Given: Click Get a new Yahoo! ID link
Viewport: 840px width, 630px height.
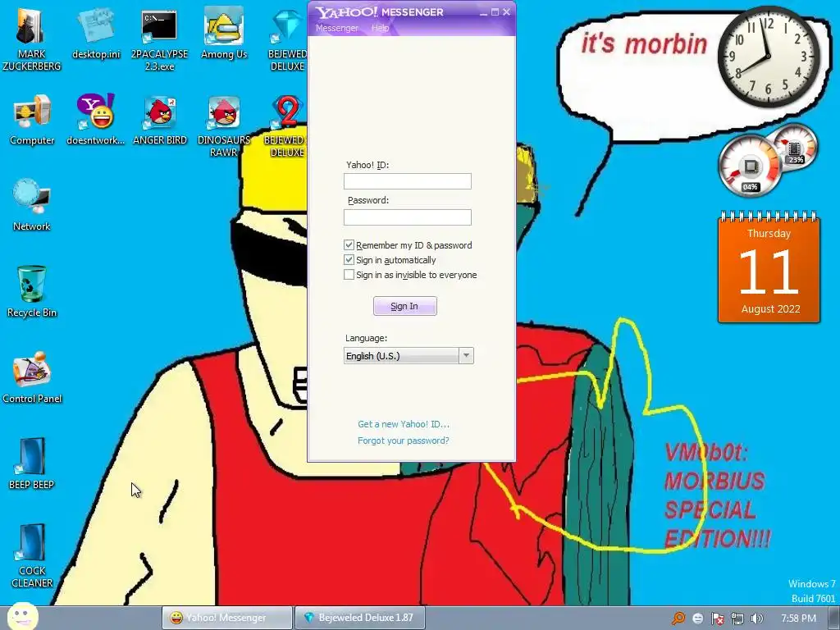Looking at the screenshot, I should point(404,424).
